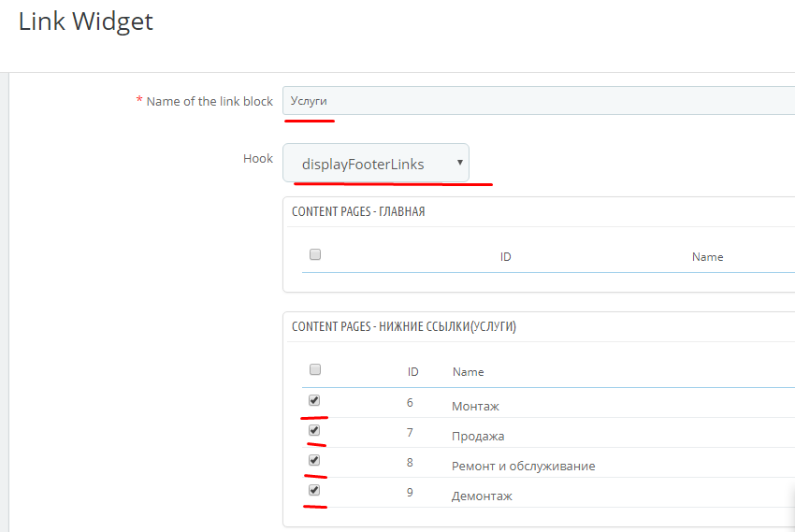Click ID column header in Главная table

(505, 257)
